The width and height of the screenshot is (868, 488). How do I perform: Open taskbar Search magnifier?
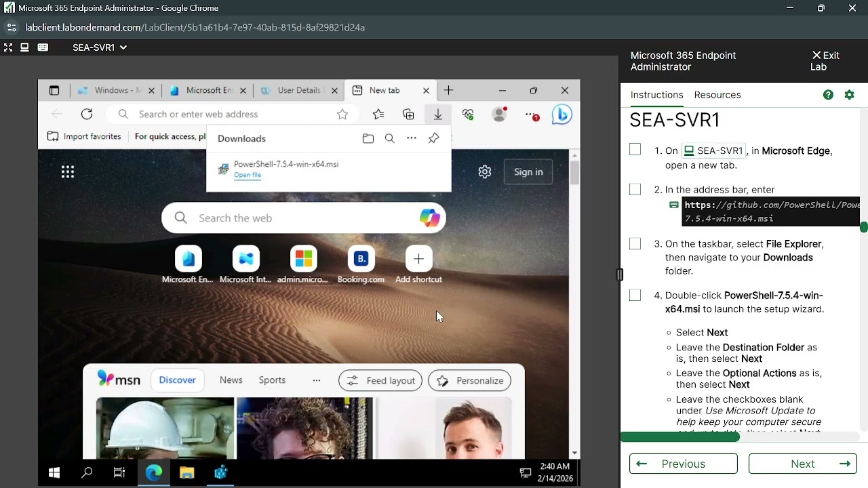(x=87, y=473)
